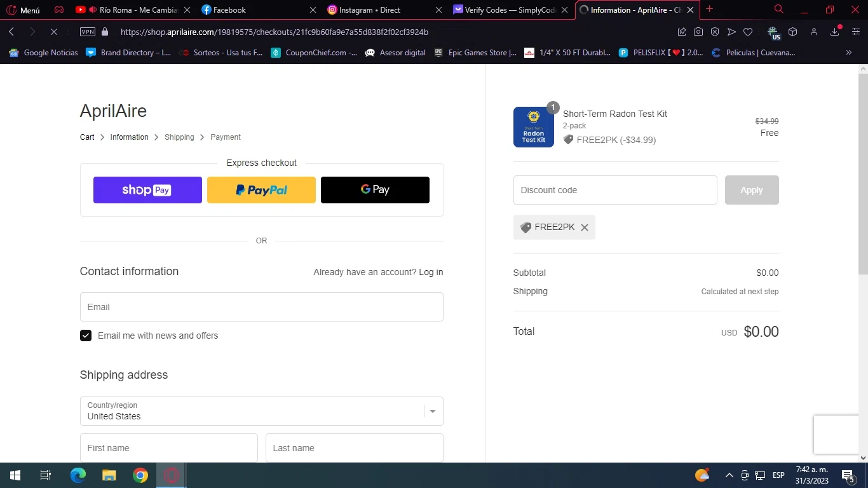Image resolution: width=868 pixels, height=488 pixels.
Task: Open the Epic Games Store bookmark
Action: (x=475, y=53)
